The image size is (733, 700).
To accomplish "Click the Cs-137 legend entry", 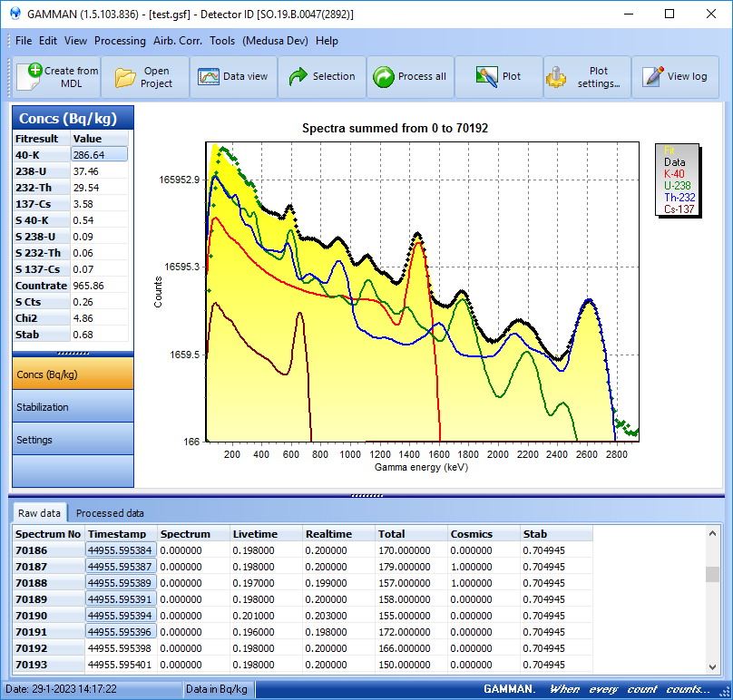I will pyautogui.click(x=680, y=209).
